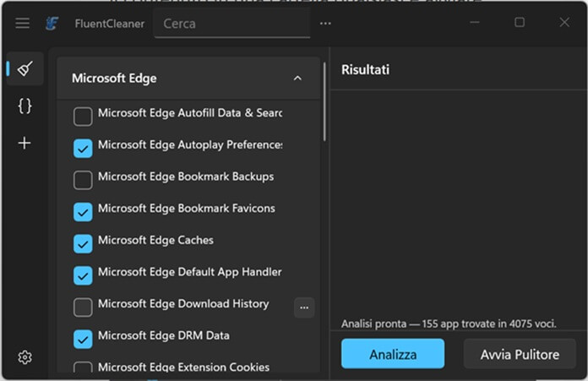Click the FluentCleaner title text
Screen dimensions: 588x381
[110, 24]
